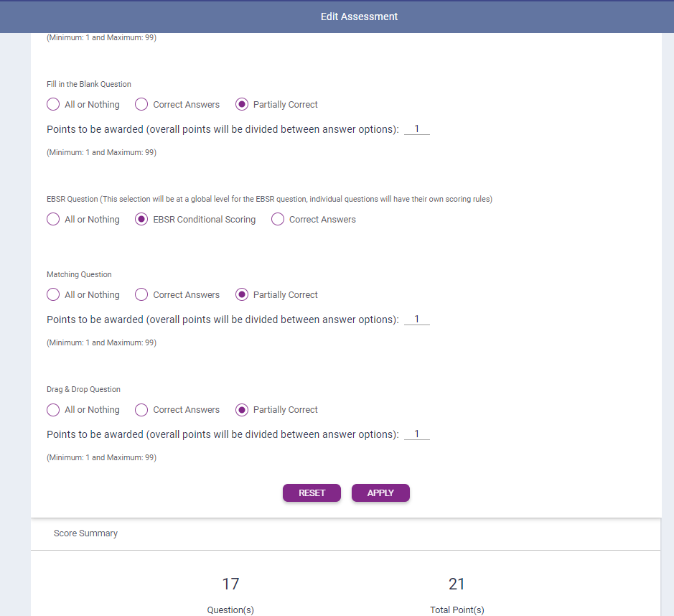Choose Correct Answers for Drag & Drop
This screenshot has height=616, width=674.
point(141,410)
